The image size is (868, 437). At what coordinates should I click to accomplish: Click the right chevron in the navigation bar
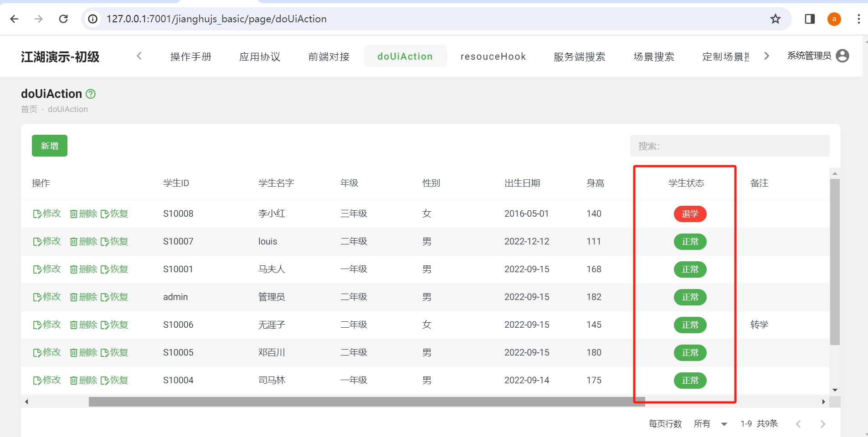(x=767, y=56)
